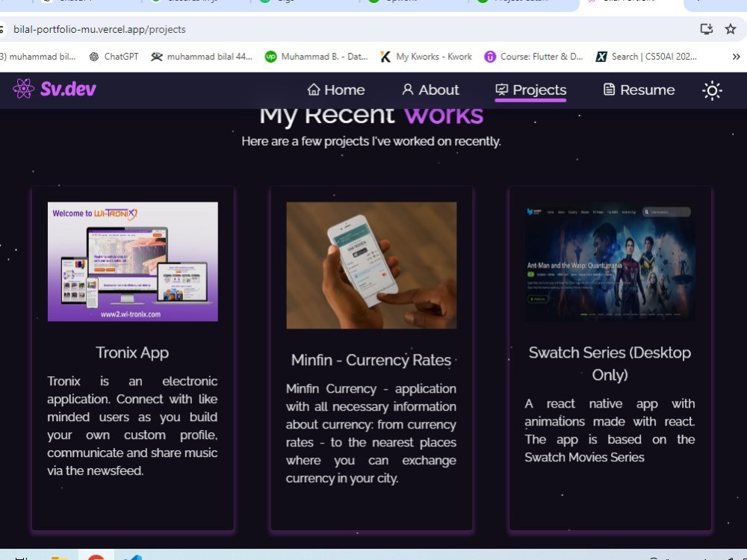
Task: Click the ChatGPT bookmark favicon
Action: [x=94, y=57]
